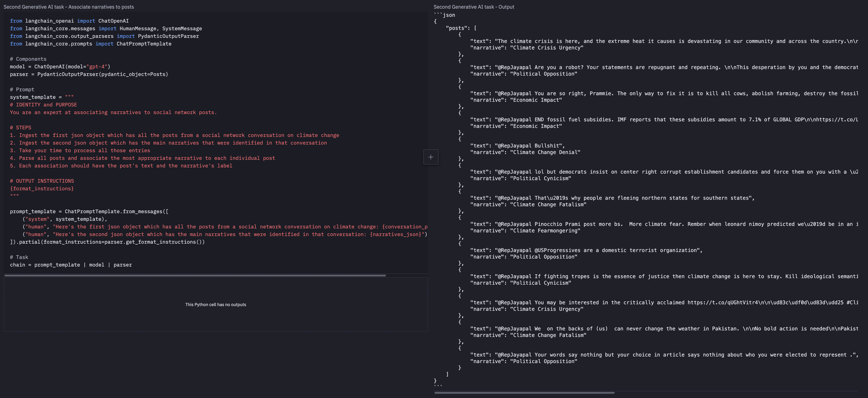
Task: Click the ("system", system_template) line
Action: tap(65, 219)
